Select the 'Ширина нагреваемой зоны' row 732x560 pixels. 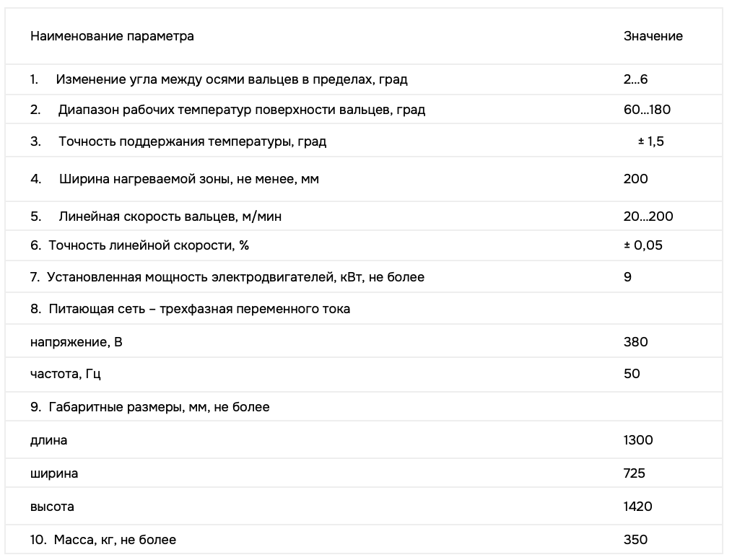point(364,179)
